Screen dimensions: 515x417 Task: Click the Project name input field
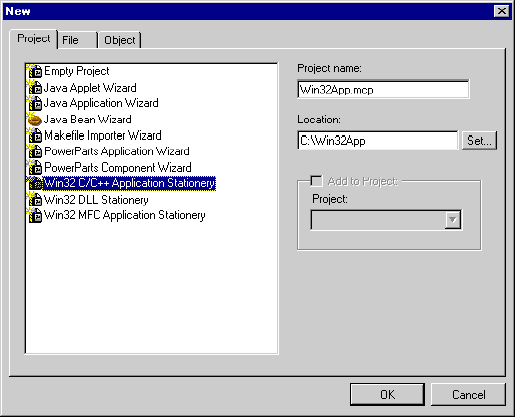coord(383,89)
